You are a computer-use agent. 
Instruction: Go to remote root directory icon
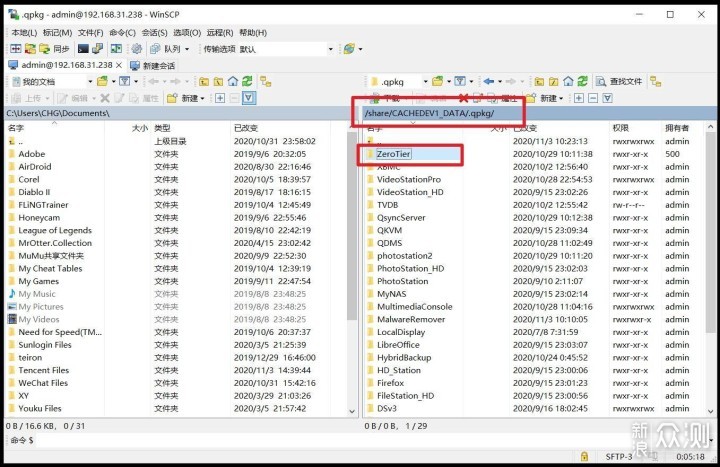554,82
